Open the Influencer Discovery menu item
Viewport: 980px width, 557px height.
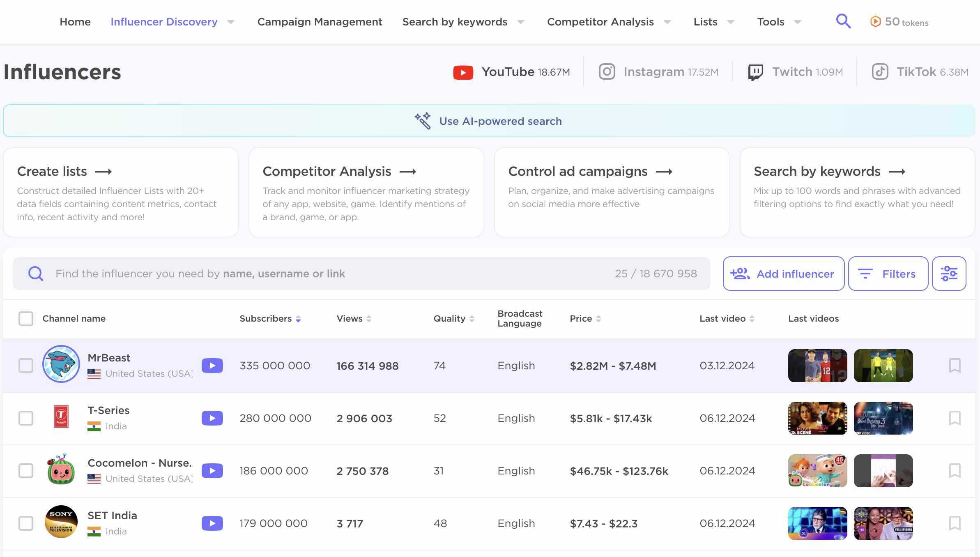[x=164, y=22]
